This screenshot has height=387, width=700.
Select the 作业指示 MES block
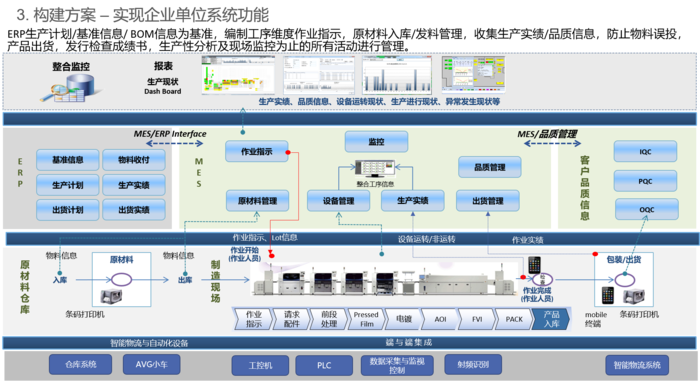(x=257, y=152)
